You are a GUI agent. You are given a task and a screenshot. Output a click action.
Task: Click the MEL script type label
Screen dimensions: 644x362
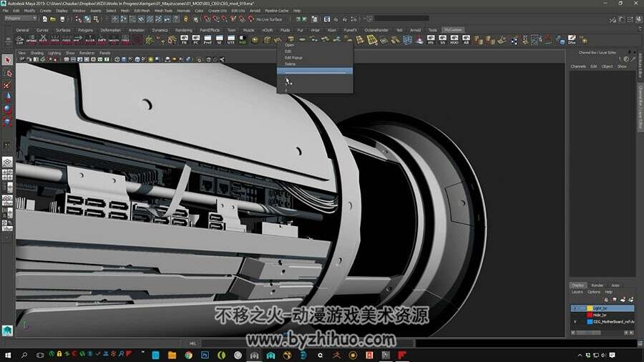tap(192, 343)
